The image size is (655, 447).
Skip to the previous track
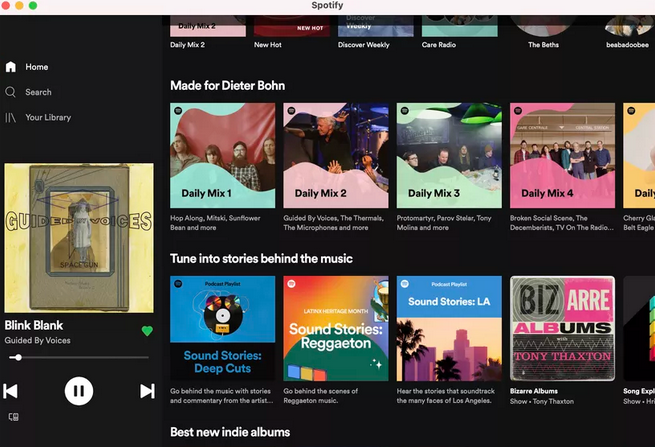[10, 391]
